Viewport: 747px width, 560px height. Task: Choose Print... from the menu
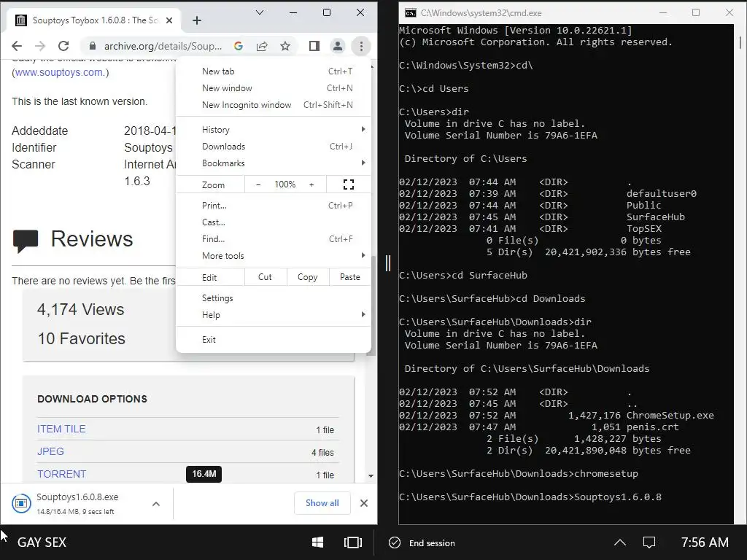pos(274,205)
